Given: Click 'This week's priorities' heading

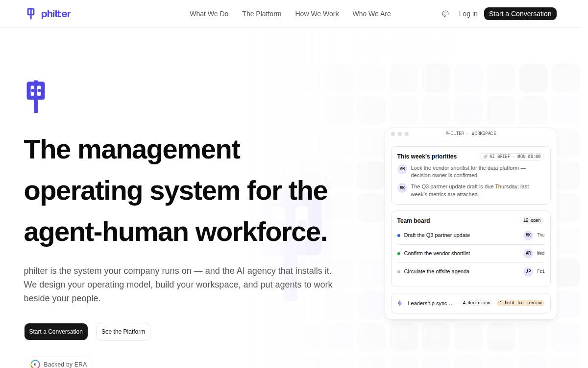Looking at the screenshot, I should (x=427, y=157).
